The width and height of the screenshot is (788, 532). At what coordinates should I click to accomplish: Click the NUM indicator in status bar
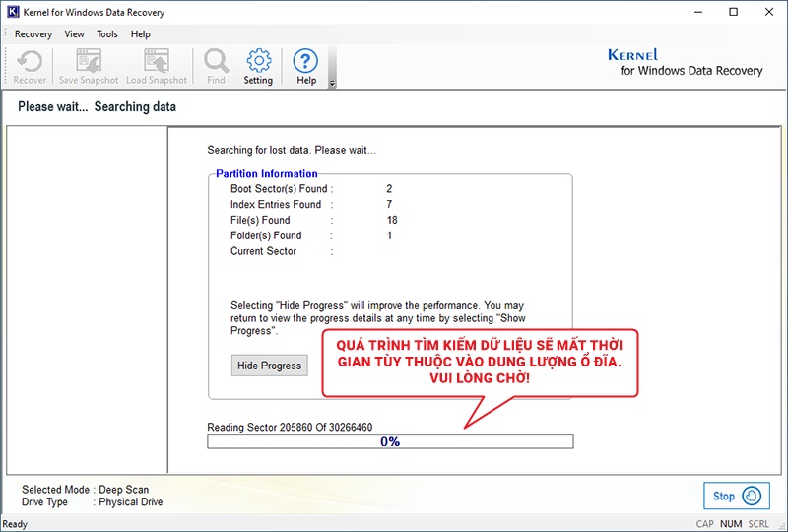tap(731, 524)
